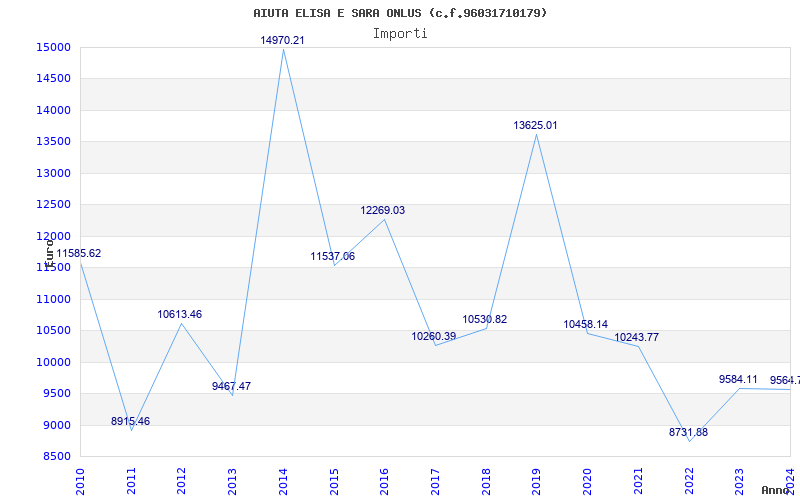Viewport: 800px width, 500px height.
Task: Click the y-axis value 15000
Action: tap(53, 47)
